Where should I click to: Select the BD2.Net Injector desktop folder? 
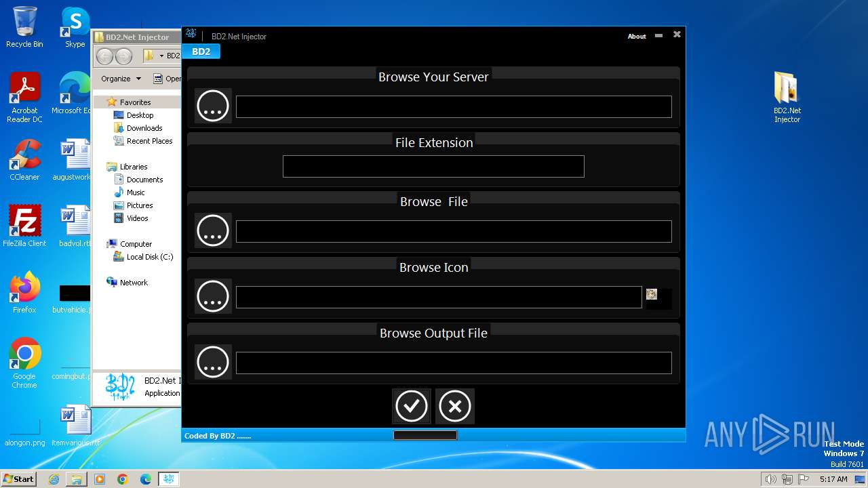coord(787,98)
